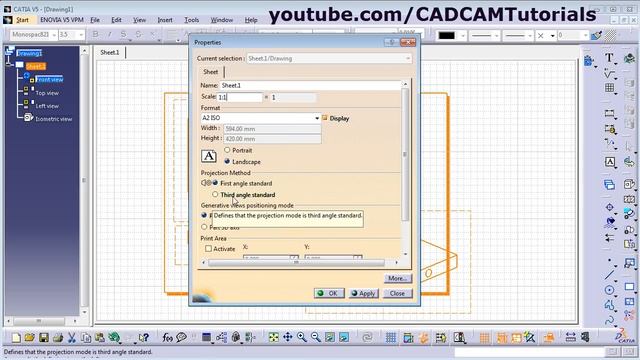Click the Strikethrough formatting icon
Viewport: 640px width, 360px height.
[x=139, y=35]
